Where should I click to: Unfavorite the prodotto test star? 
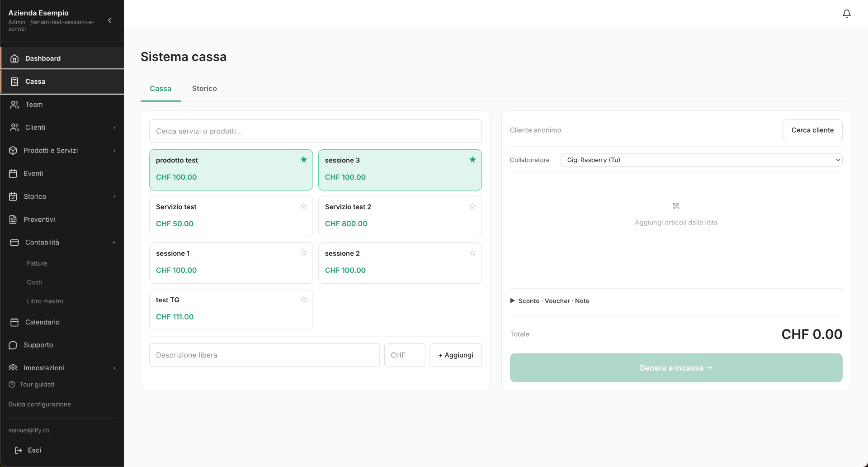click(304, 160)
